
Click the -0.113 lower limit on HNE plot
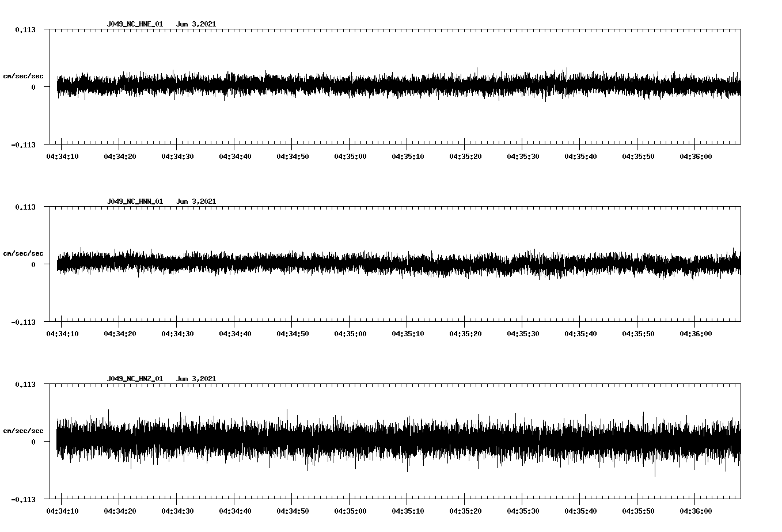click(x=23, y=145)
